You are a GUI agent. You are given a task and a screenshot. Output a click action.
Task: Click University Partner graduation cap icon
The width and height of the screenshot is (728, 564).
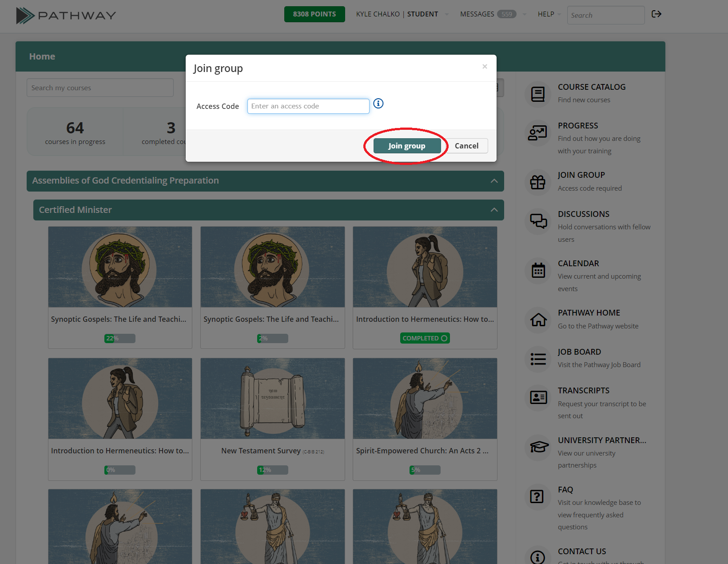point(539,447)
